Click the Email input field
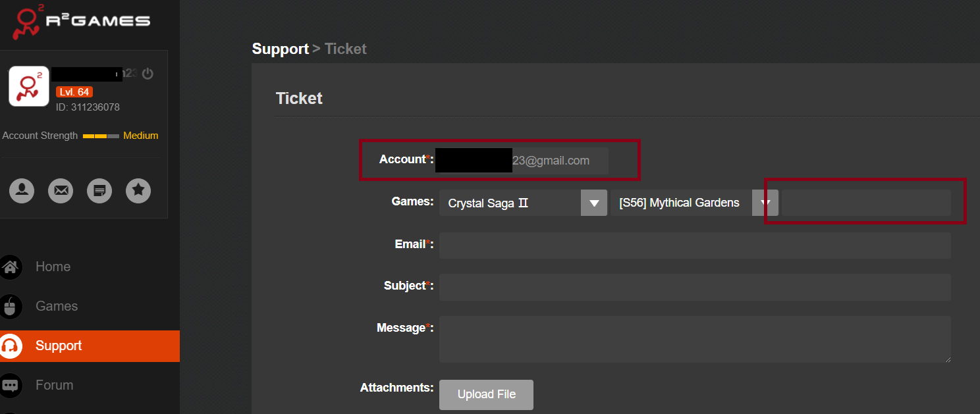 click(695, 246)
